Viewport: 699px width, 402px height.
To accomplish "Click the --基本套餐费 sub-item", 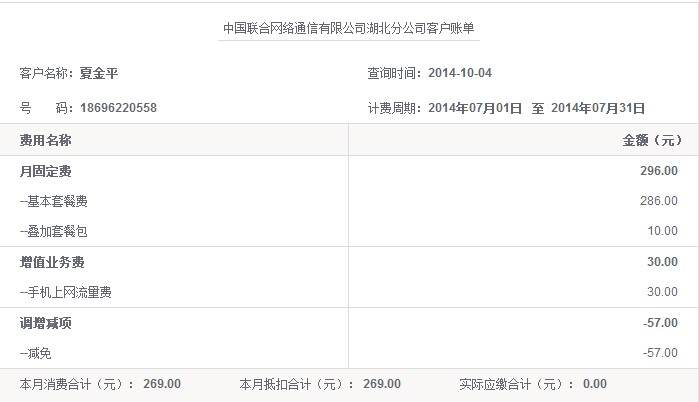I will pos(54,202).
